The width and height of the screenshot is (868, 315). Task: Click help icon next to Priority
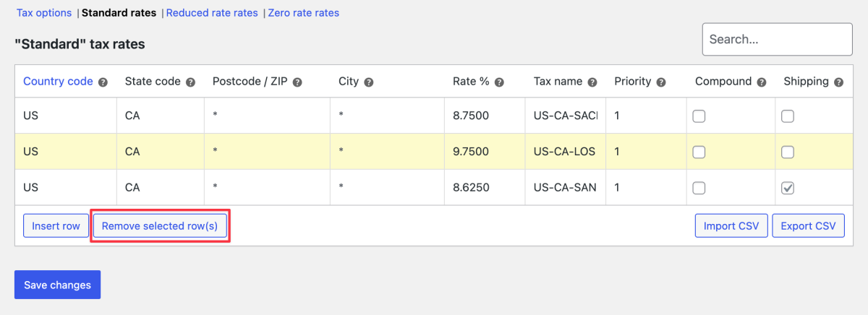point(661,82)
